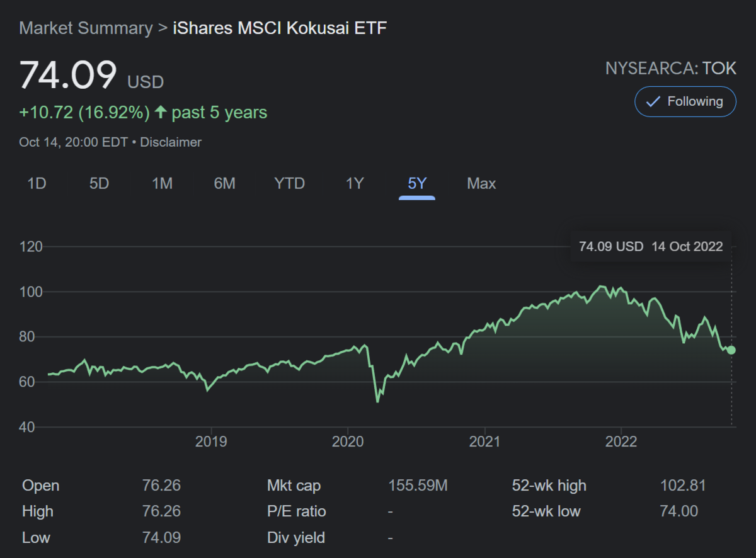
Task: Switch to the 6M chart range
Action: [x=224, y=184]
